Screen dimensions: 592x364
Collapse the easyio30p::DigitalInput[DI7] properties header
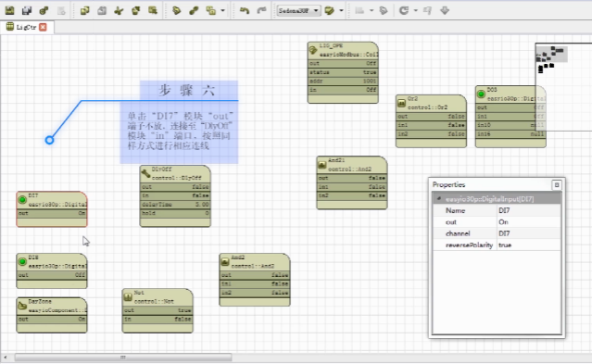click(439, 198)
